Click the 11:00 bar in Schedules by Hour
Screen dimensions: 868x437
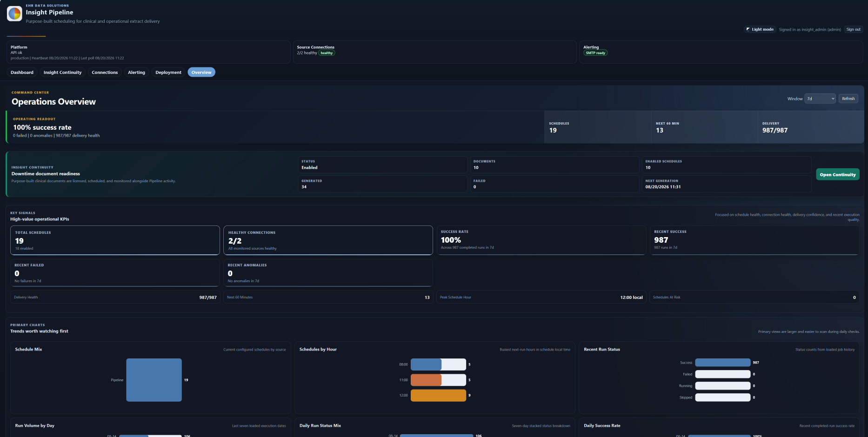coord(438,380)
